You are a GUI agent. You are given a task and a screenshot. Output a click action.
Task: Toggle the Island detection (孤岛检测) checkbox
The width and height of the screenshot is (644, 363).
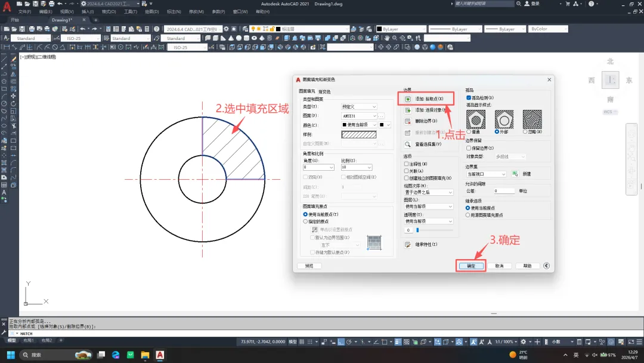tap(469, 98)
